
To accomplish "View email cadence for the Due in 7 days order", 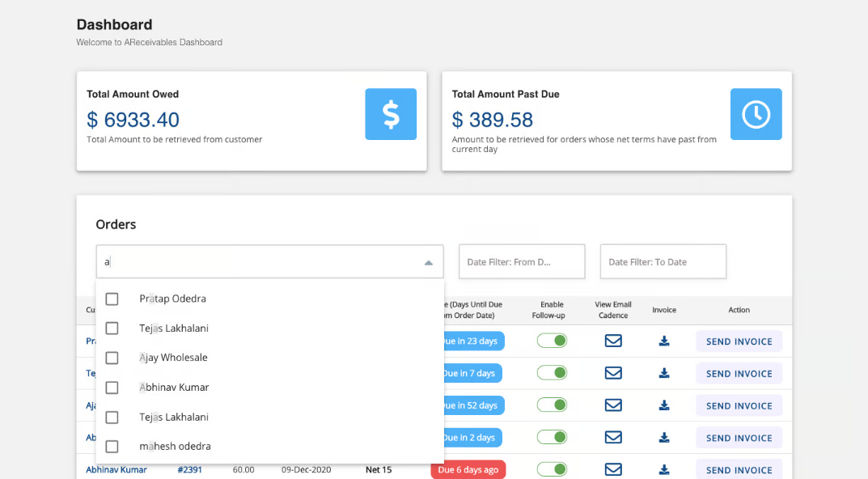I will click(x=613, y=373).
